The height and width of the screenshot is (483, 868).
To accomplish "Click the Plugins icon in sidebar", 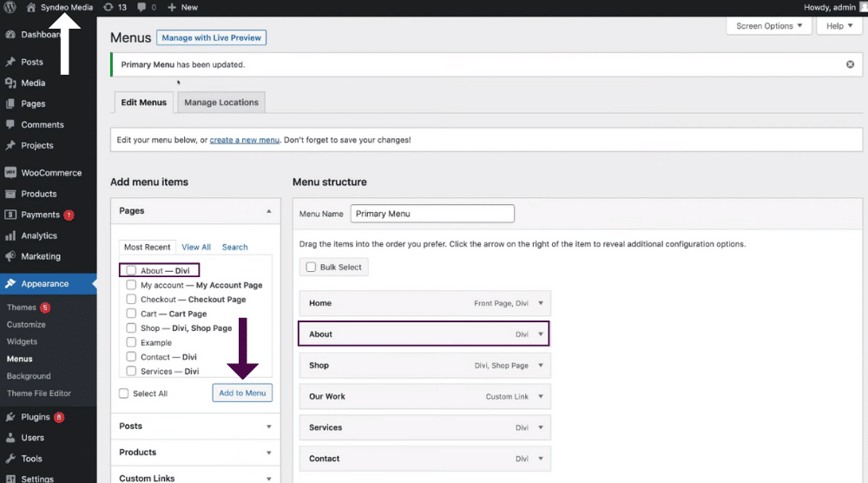I will 10,416.
